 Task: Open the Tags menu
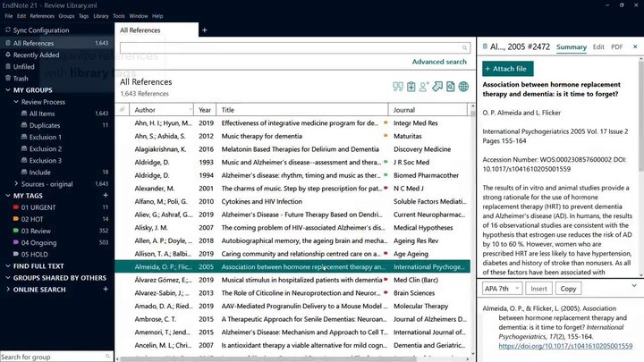tap(83, 16)
